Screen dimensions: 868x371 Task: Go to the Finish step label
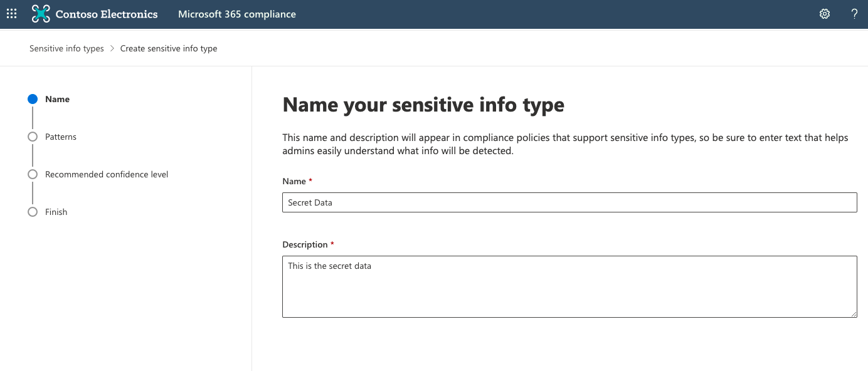point(56,212)
